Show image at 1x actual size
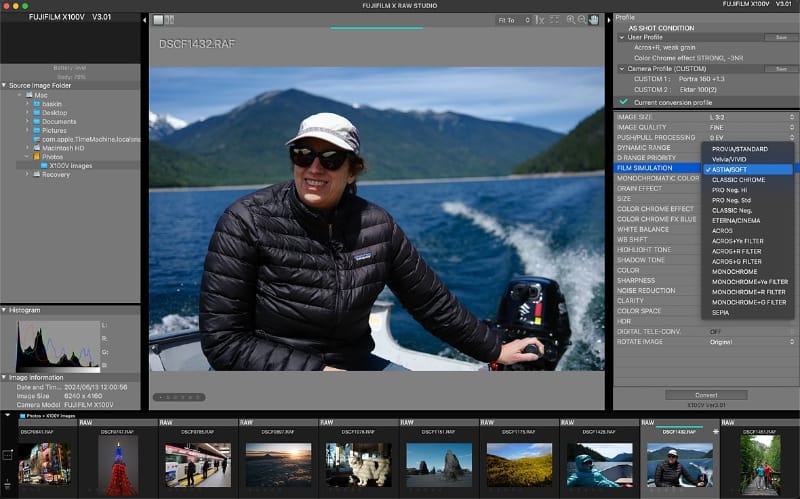 [540, 20]
